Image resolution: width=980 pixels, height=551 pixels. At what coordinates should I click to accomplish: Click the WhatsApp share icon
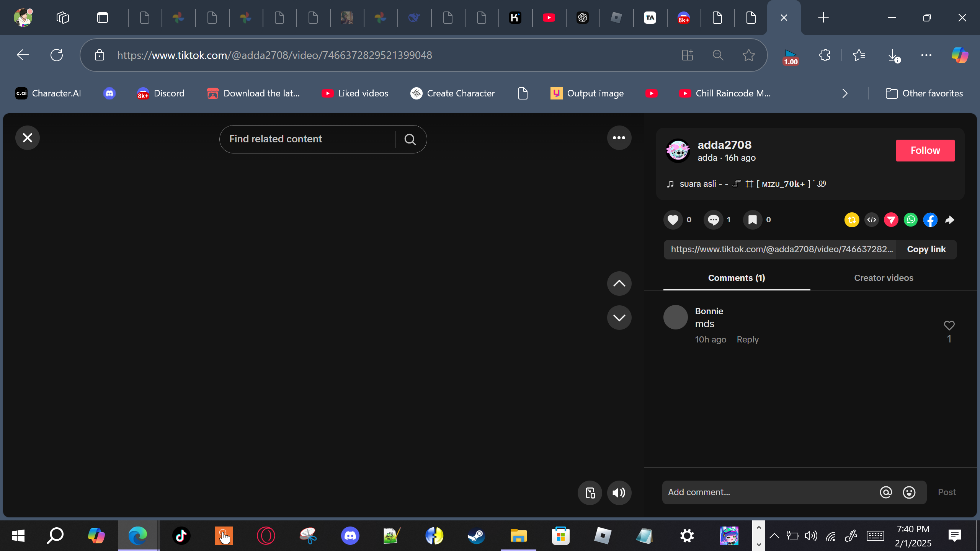coord(910,220)
